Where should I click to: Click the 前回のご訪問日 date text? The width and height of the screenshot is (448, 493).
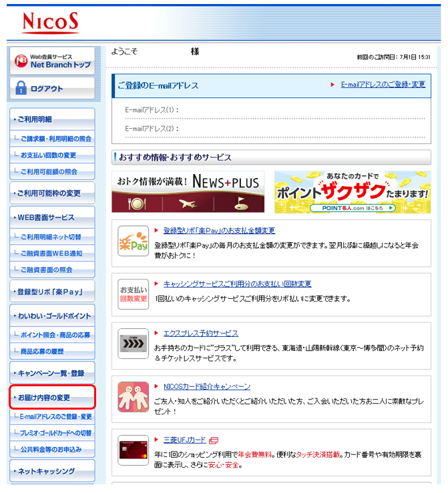[x=393, y=57]
